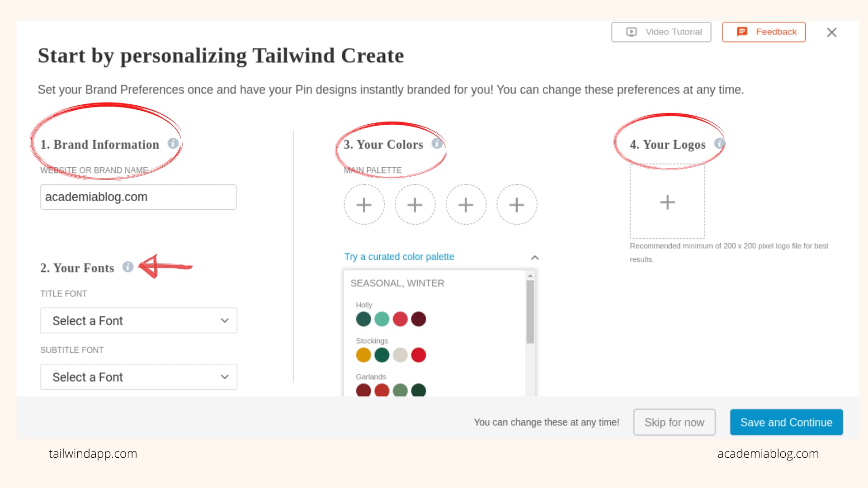This screenshot has height=488, width=868.
Task: Click the Feedback button
Action: pos(764,32)
